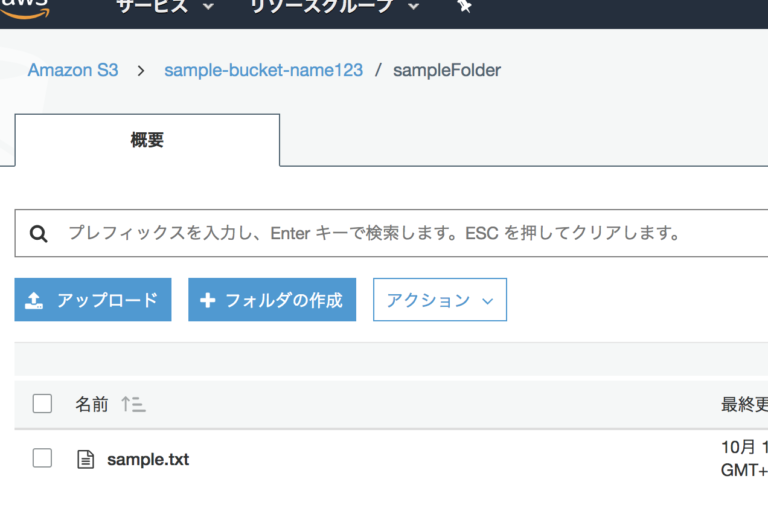Click the sort icon next to 名前
768x505 pixels.
coord(132,404)
